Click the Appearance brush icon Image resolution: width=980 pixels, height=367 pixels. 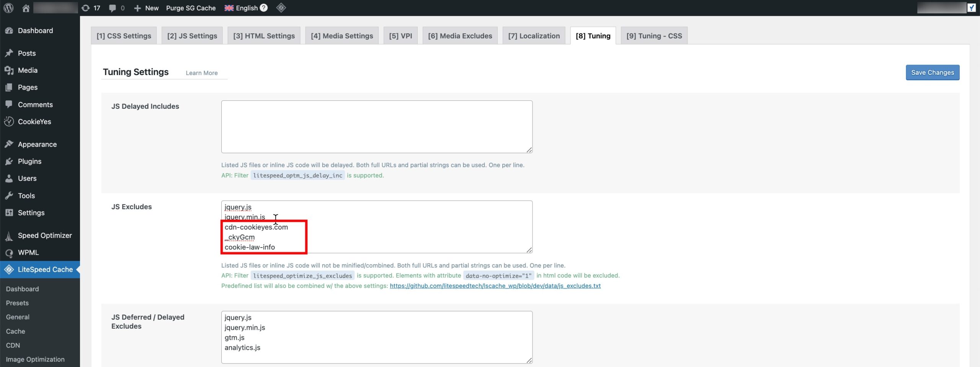click(9, 144)
